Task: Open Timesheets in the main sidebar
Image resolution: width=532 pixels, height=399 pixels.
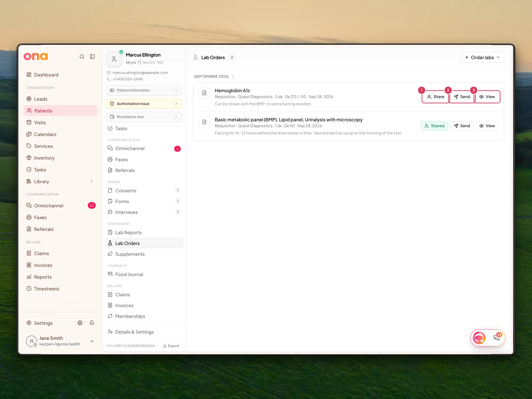Action: point(60,289)
